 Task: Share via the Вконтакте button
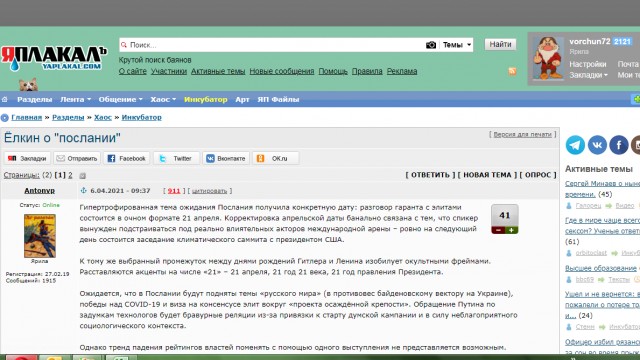[226, 158]
